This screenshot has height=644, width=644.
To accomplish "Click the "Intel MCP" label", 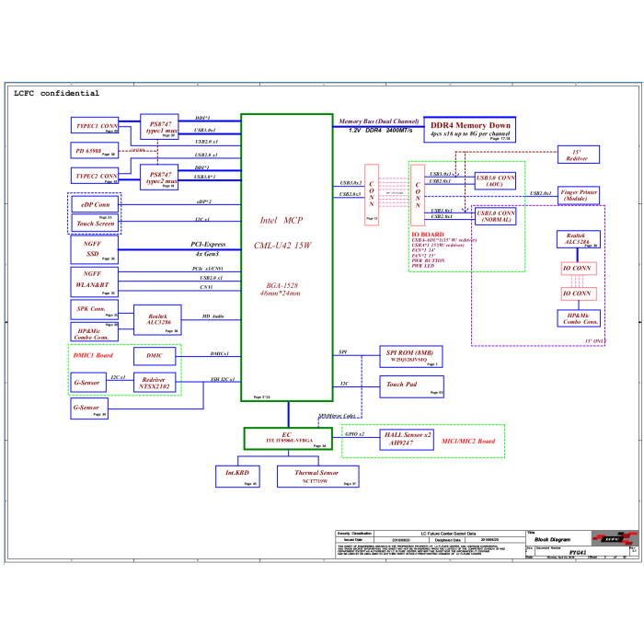I will [282, 221].
